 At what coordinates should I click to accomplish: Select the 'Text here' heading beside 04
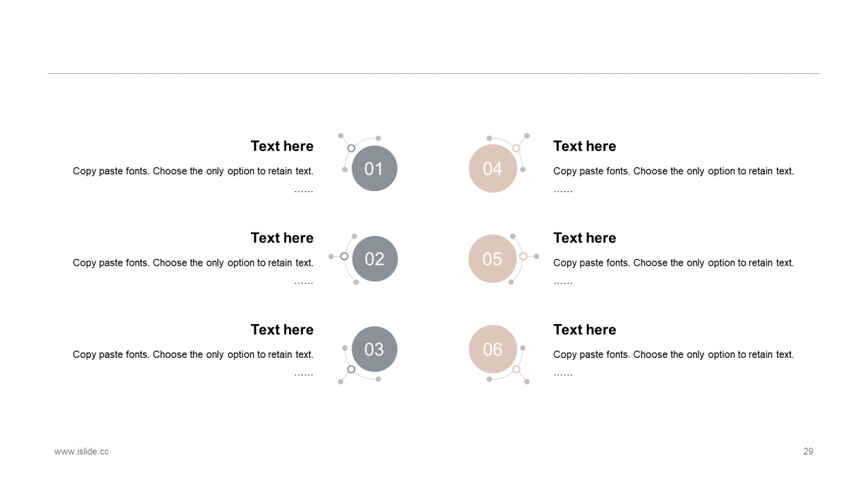coord(585,146)
